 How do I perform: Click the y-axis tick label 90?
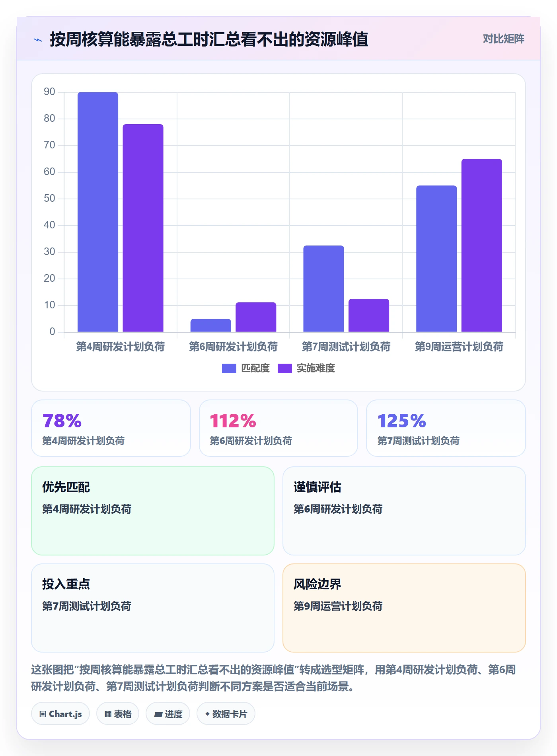50,92
